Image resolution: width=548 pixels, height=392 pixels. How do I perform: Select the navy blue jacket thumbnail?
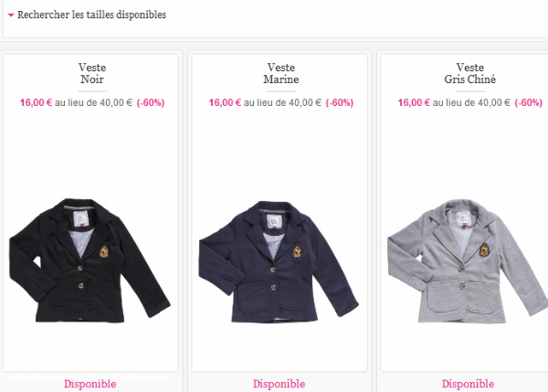coord(279,261)
